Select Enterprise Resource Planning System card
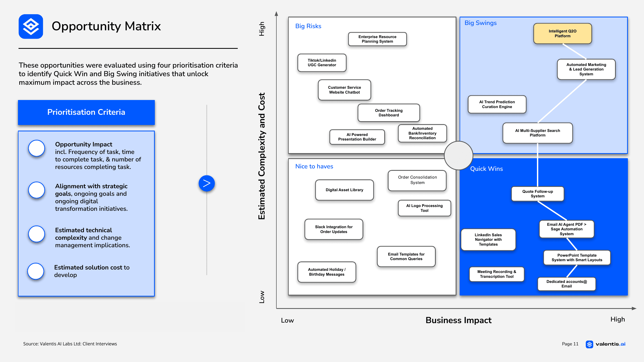Viewport: 644px width, 362px height. click(x=377, y=39)
